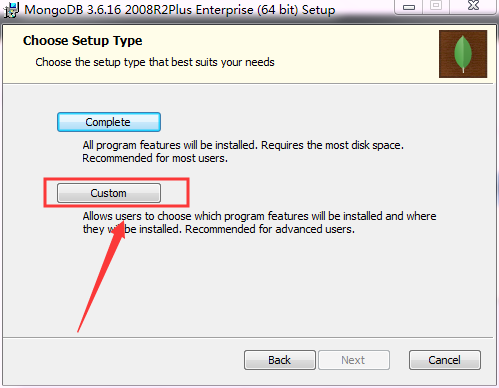
Task: Close the Setup window with X
Action: pos(473,6)
